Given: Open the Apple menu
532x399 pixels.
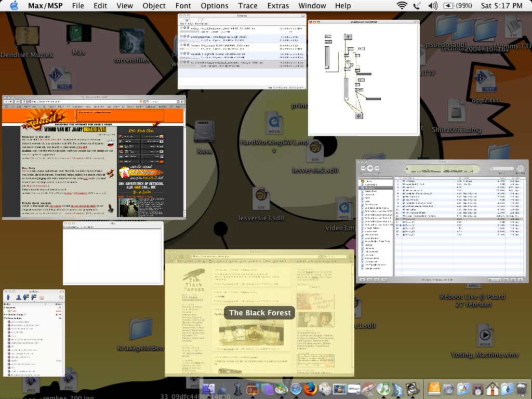Looking at the screenshot, I should (x=14, y=5).
